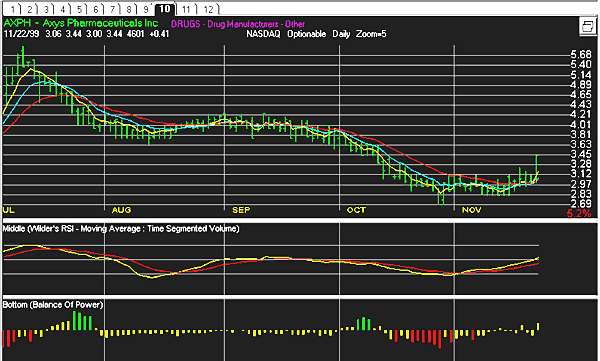
Task: Switch to chart tab 2
Action: 29,9
